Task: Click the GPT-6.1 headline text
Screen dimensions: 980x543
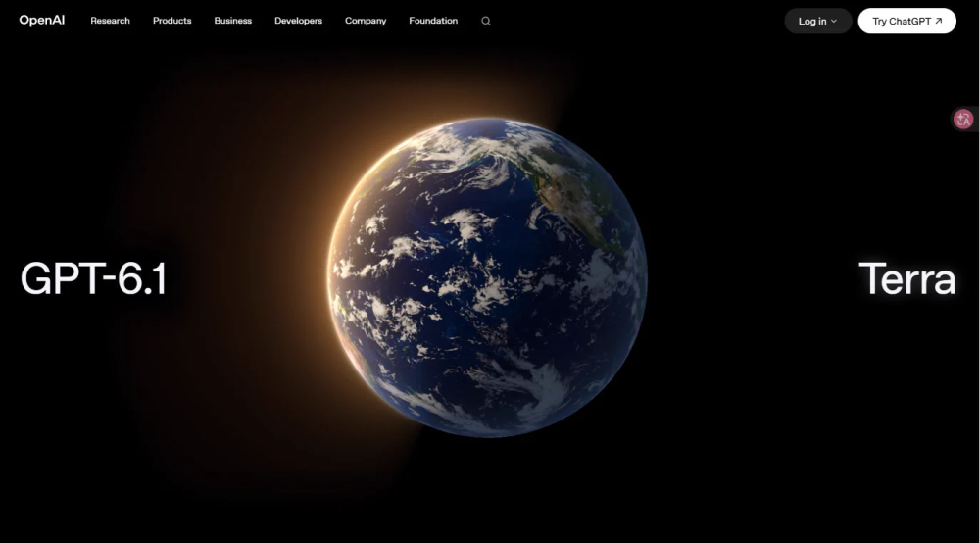Action: tap(94, 278)
